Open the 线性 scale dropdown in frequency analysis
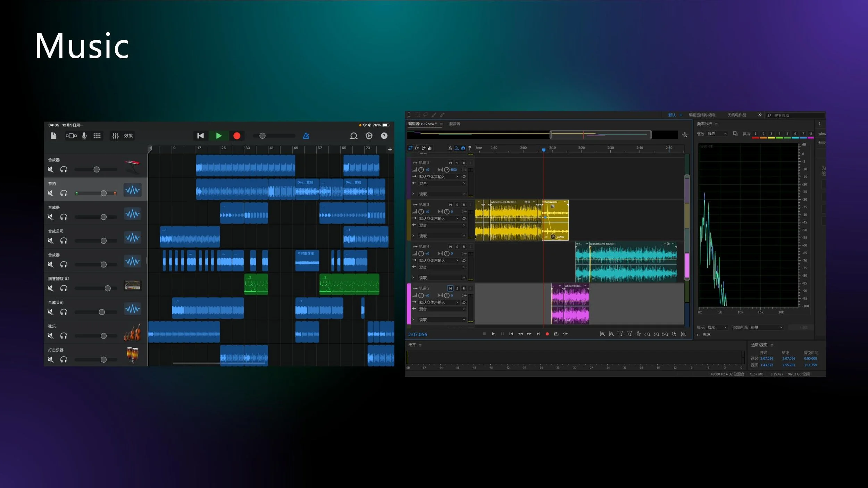The width and height of the screenshot is (868, 488). (717, 134)
